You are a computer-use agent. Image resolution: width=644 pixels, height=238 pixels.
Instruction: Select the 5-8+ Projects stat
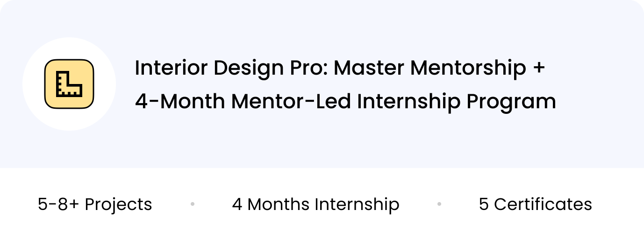coord(95,204)
